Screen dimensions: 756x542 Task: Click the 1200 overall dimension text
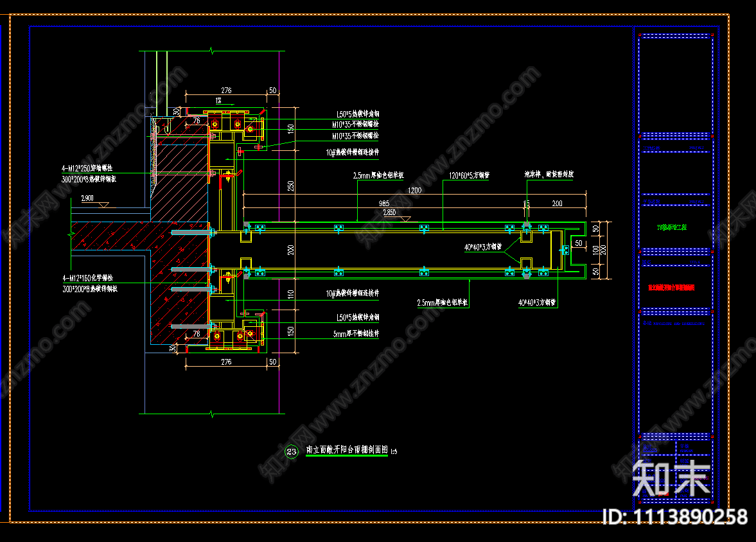(x=414, y=191)
